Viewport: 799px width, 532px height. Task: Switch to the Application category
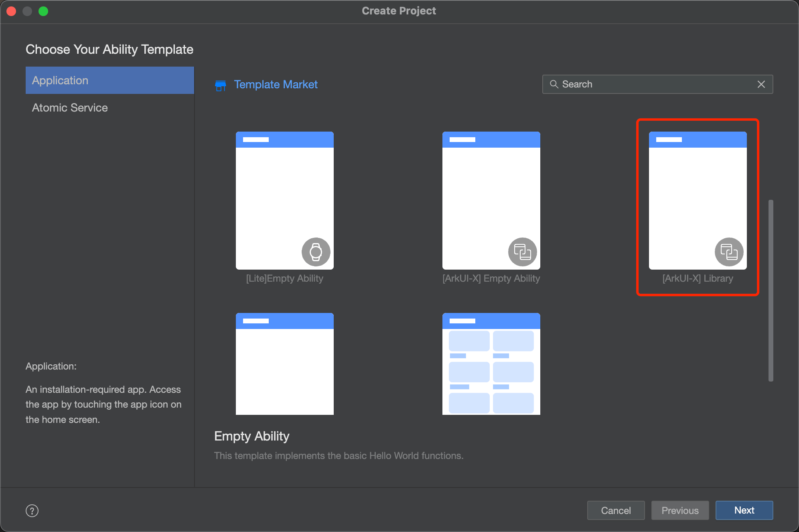tap(110, 80)
